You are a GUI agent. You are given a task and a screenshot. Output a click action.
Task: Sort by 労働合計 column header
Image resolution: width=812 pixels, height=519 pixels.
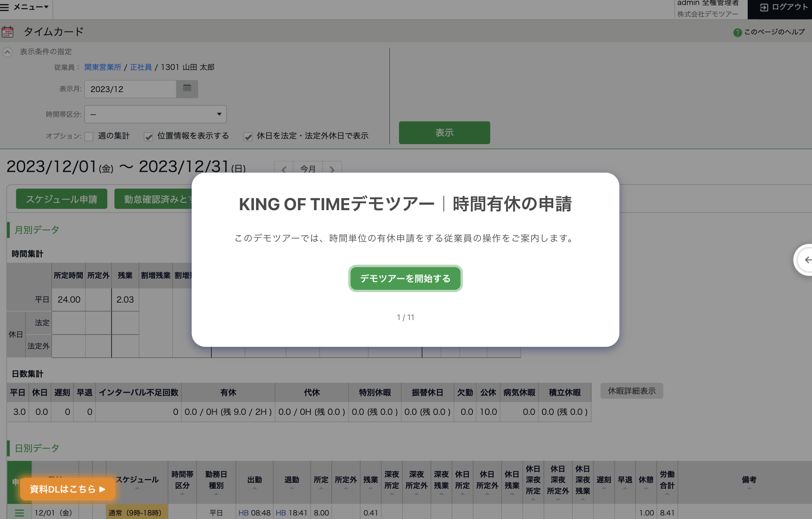(667, 482)
